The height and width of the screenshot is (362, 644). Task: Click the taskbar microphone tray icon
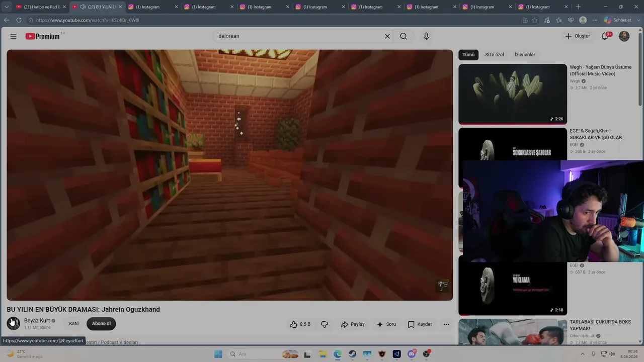click(594, 354)
